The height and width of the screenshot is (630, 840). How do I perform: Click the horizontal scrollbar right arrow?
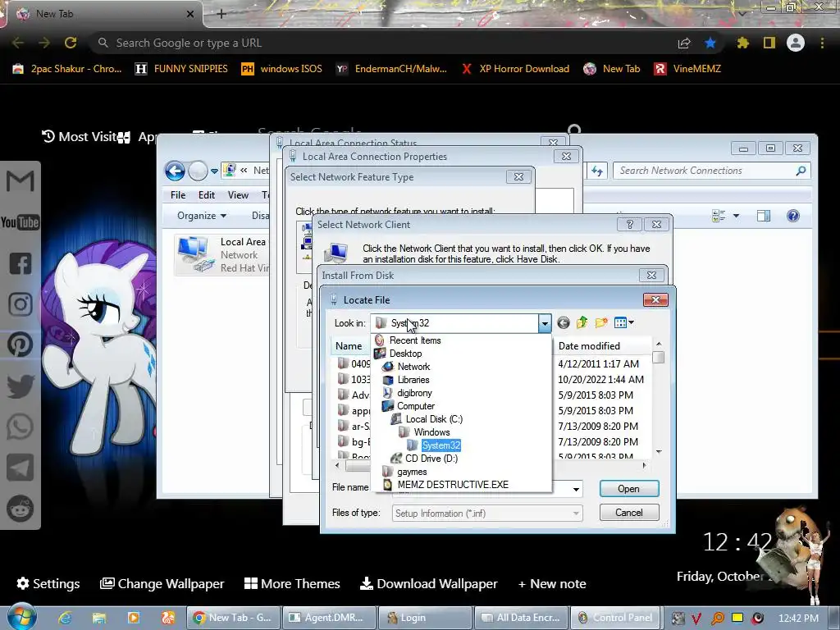pos(644,466)
